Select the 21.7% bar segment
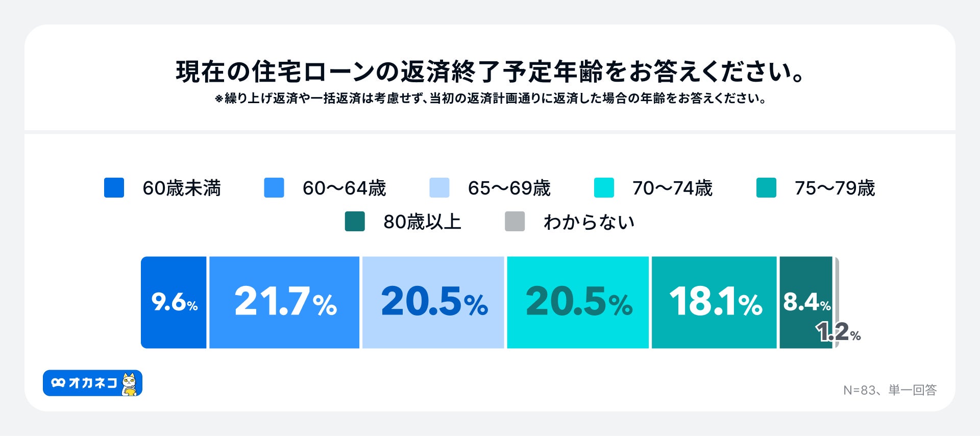Image resolution: width=980 pixels, height=436 pixels. [x=284, y=302]
